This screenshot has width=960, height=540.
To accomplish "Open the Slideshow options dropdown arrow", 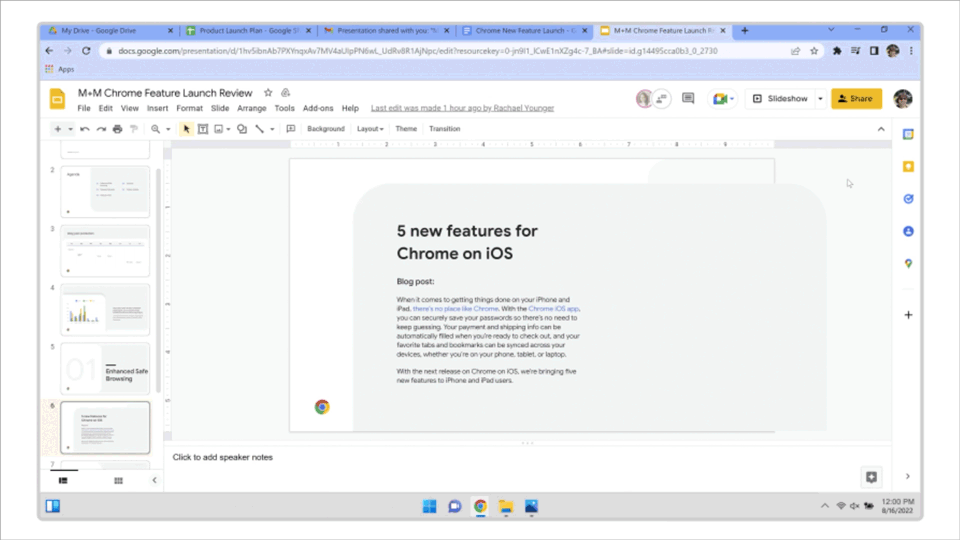I will point(820,99).
